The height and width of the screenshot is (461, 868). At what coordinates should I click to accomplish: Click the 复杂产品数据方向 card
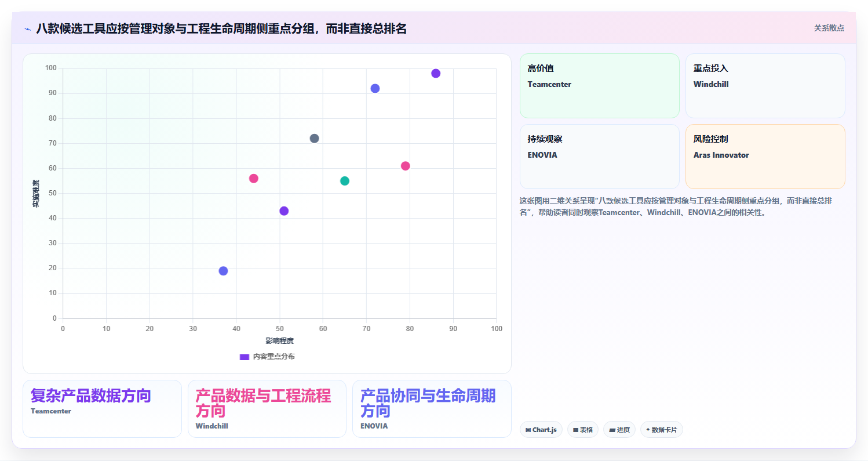tap(102, 409)
